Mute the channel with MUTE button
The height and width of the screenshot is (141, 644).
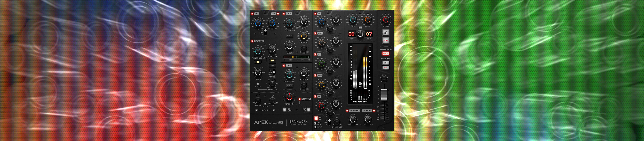(x=386, y=40)
